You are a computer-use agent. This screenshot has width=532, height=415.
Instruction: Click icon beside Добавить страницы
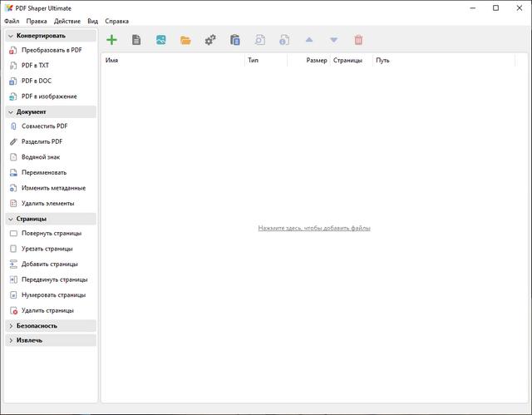pos(13,264)
